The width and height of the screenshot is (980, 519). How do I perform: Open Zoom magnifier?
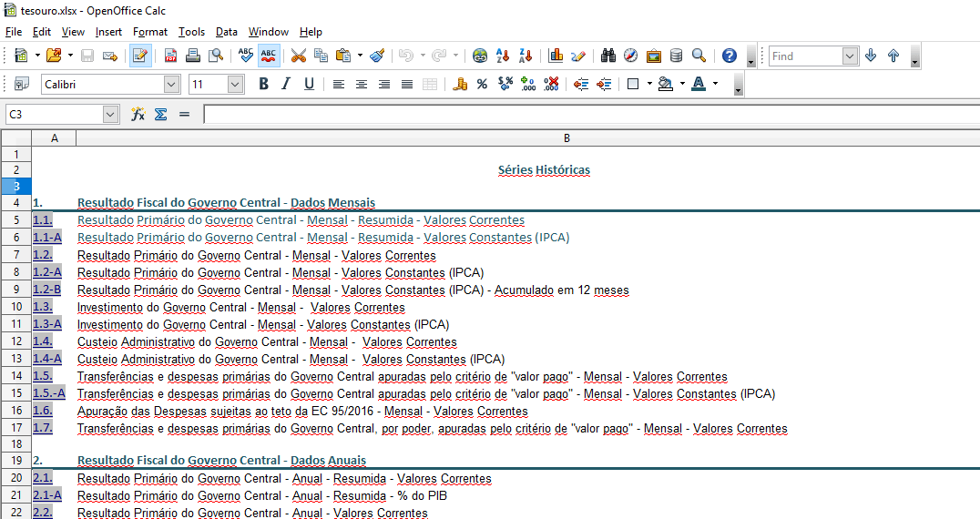click(699, 56)
